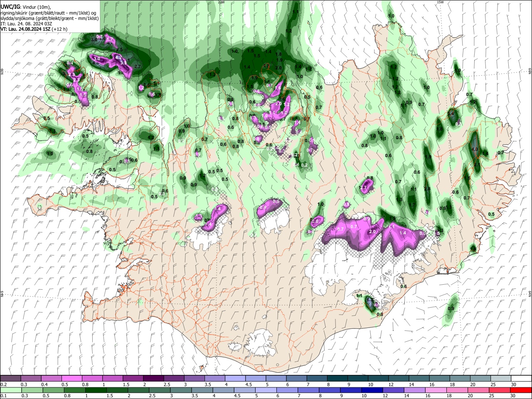The width and height of the screenshot is (532, 399).
Task: Click the snow legend swatch labeled 0.8
Action: tap(92, 378)
